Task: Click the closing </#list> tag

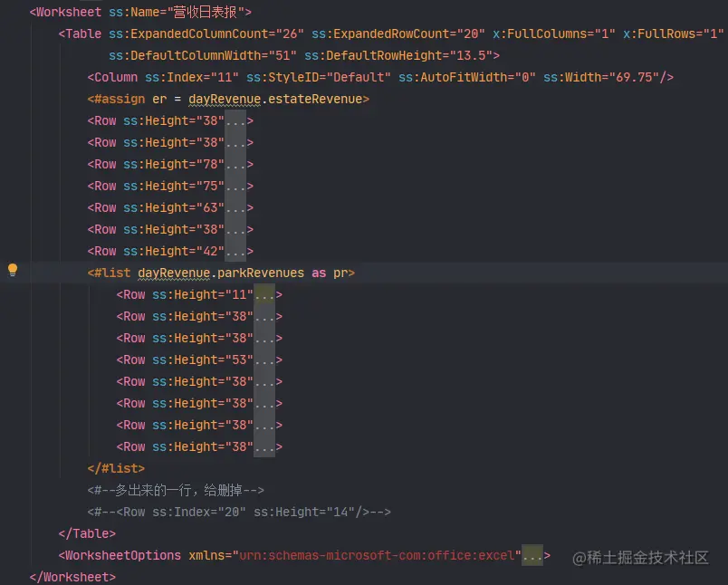Action: tap(116, 468)
